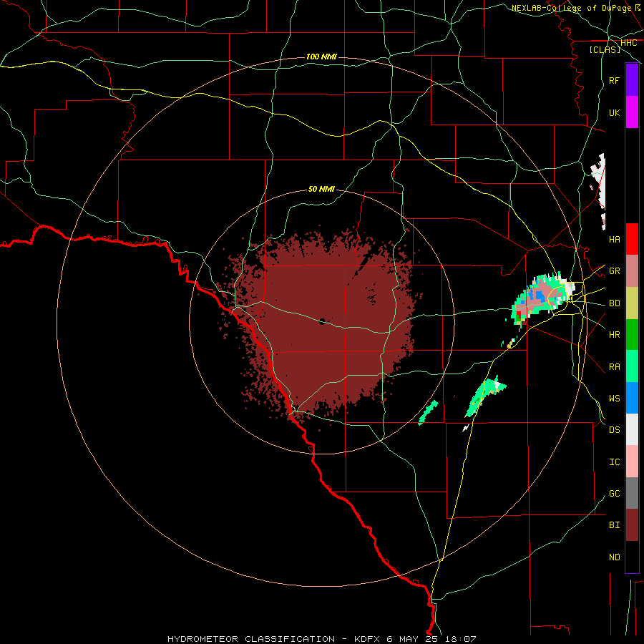This screenshot has height=644, width=644.
Task: Select the dusty pink GR legend swatch
Action: tap(632, 271)
